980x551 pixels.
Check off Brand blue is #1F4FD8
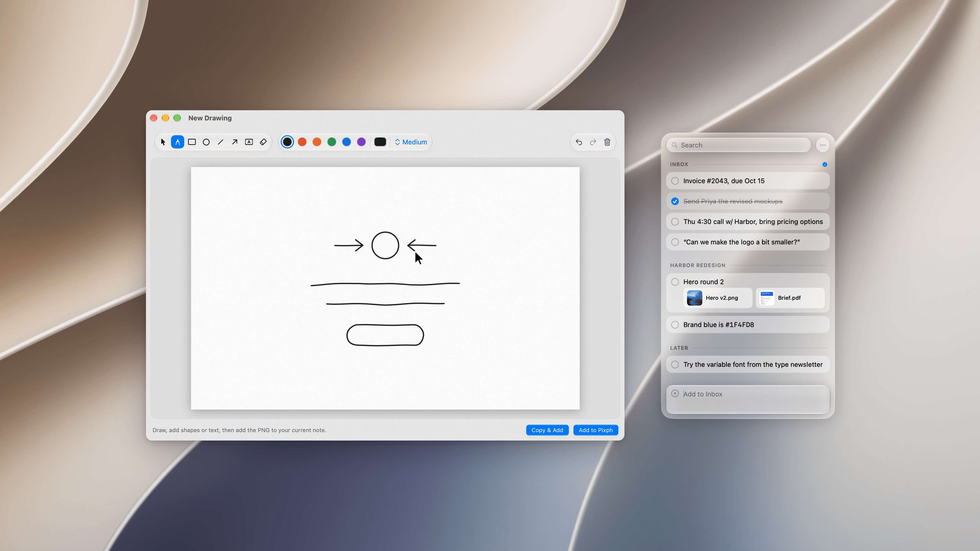tap(675, 325)
